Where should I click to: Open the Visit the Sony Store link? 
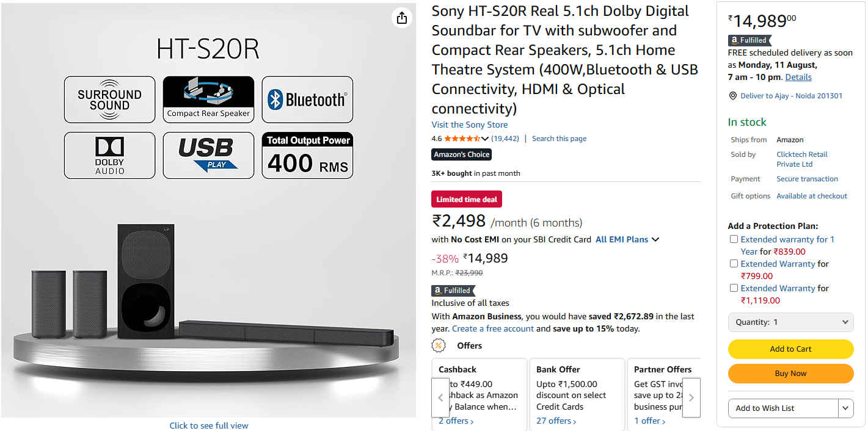pyautogui.click(x=469, y=125)
